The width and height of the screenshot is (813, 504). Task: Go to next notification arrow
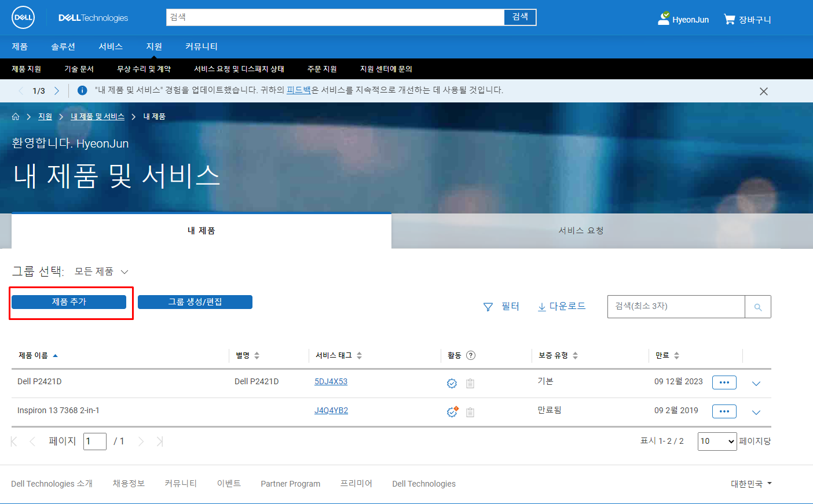tap(57, 91)
